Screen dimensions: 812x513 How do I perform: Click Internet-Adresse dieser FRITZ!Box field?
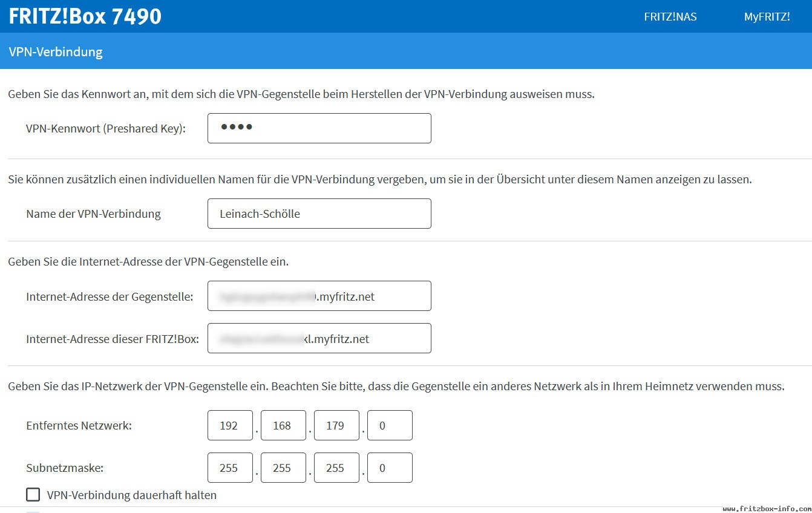[319, 338]
